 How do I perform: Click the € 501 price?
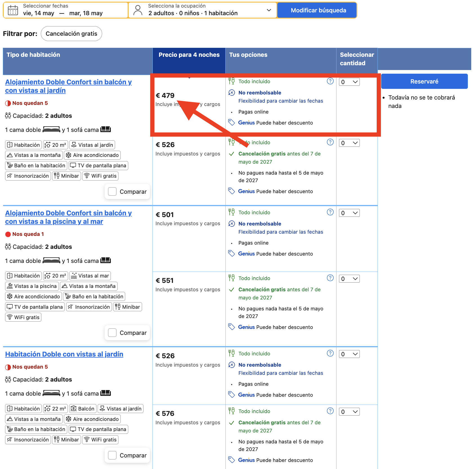pos(165,215)
